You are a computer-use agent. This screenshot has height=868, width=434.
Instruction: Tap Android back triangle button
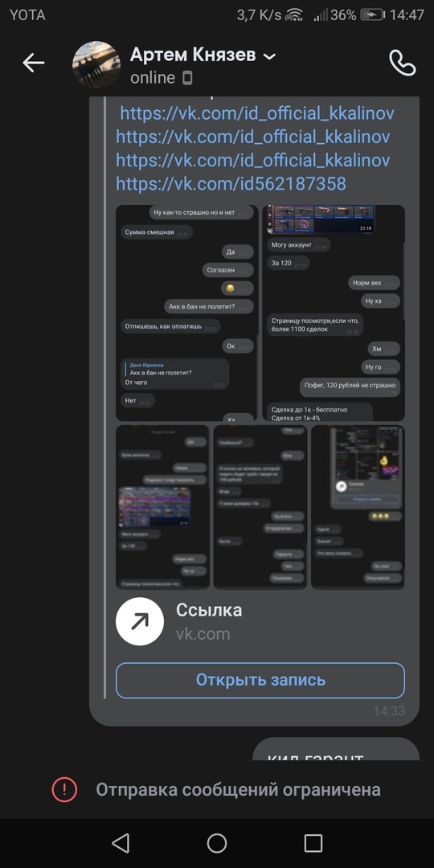[x=121, y=843]
